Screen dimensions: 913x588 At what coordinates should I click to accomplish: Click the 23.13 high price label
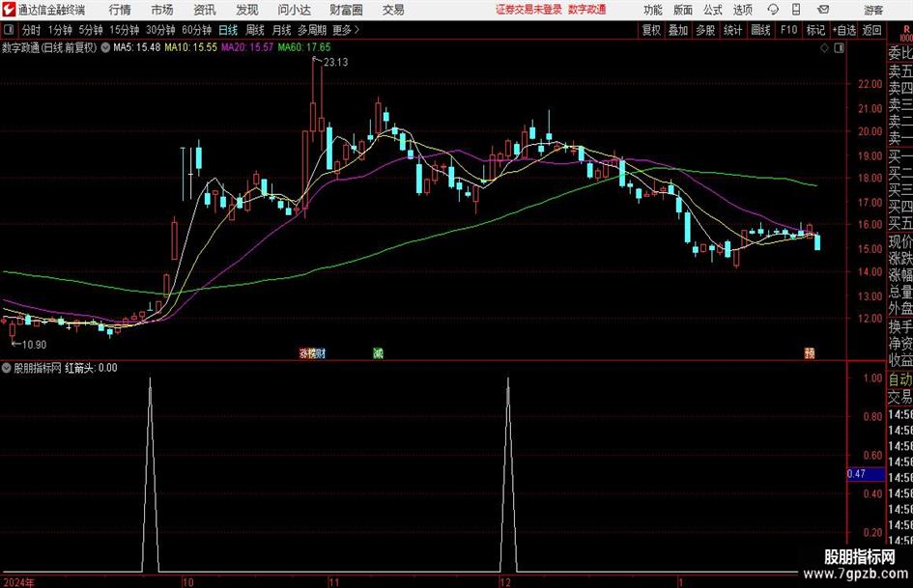(x=335, y=63)
